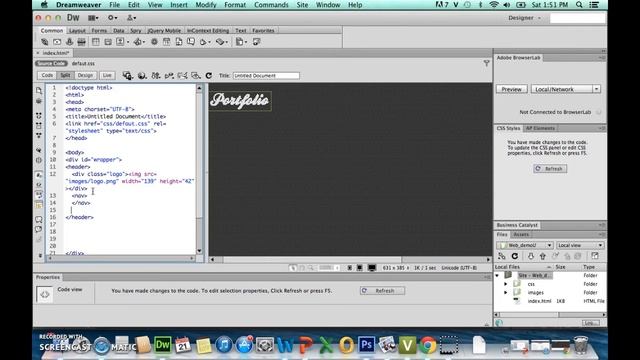Open the Web_demoU site dropdown
This screenshot has height=360, width=640.
point(525,245)
